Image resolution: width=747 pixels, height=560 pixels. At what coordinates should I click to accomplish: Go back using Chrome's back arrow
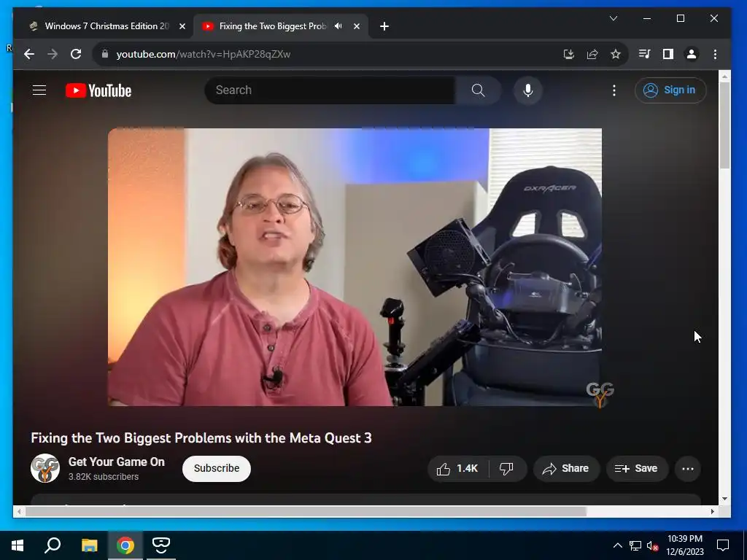29,54
